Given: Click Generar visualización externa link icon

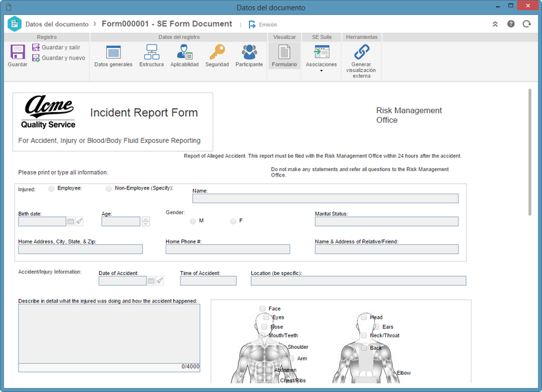Looking at the screenshot, I should (361, 52).
